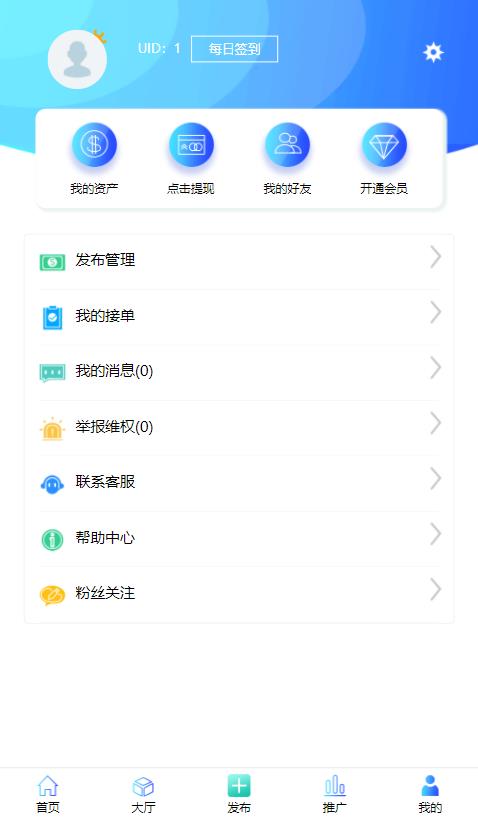Viewport: 478px width, 821px height.
Task: Switch to the 首页 home tab
Action: click(x=48, y=795)
